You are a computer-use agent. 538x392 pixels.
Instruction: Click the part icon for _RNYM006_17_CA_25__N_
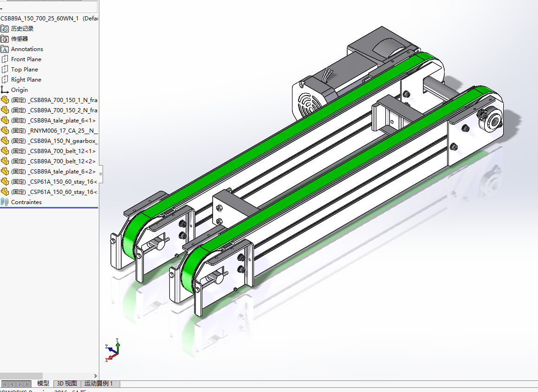[x=5, y=131]
